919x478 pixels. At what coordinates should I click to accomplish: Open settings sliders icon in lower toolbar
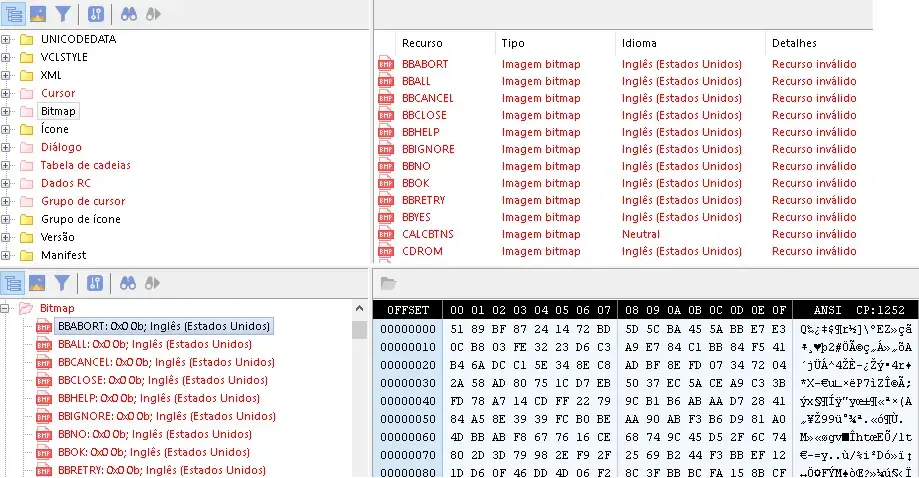pos(95,283)
